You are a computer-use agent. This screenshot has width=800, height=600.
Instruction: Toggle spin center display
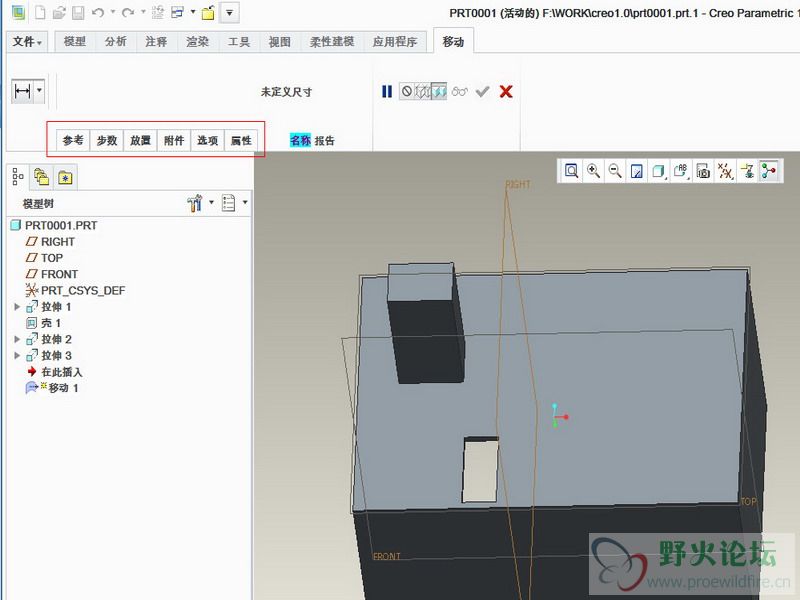(x=769, y=171)
